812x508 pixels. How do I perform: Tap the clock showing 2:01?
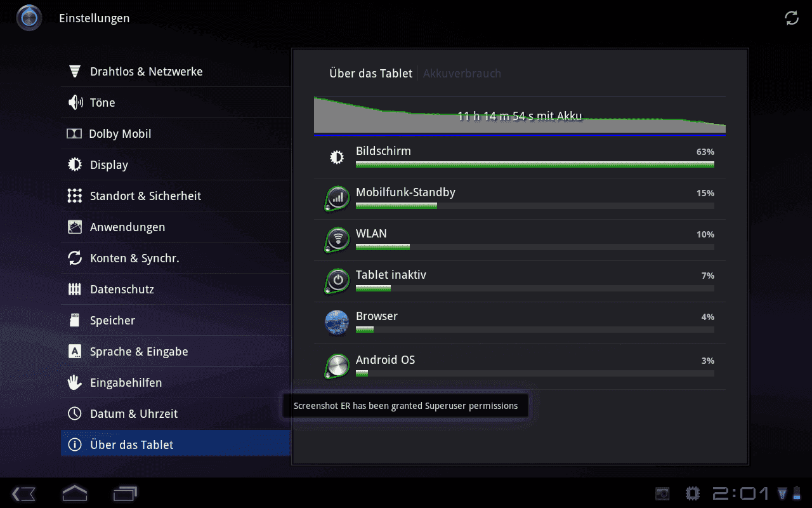click(740, 493)
